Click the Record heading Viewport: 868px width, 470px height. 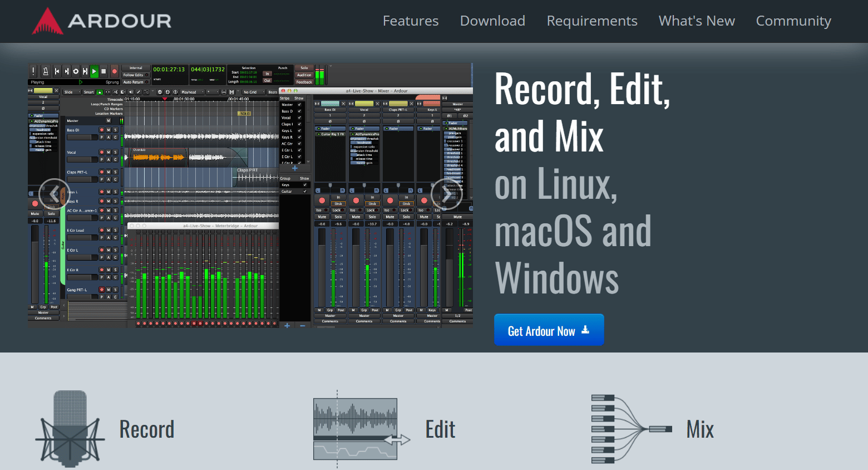(147, 429)
